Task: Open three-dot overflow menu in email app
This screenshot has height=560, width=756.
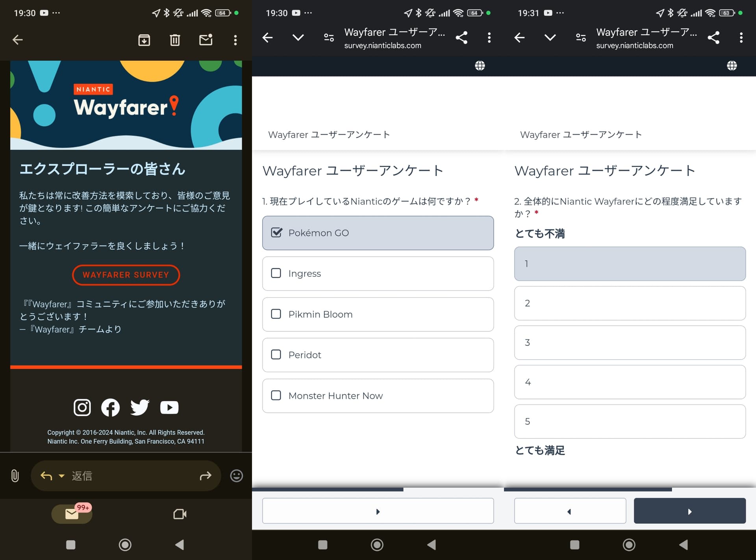Action: pos(235,40)
